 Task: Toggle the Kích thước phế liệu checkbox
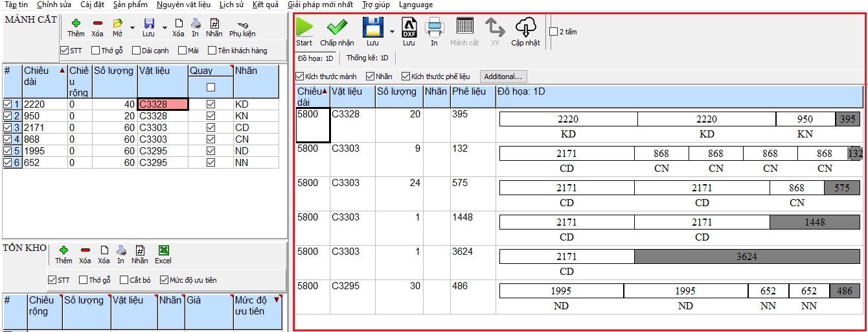pos(406,77)
